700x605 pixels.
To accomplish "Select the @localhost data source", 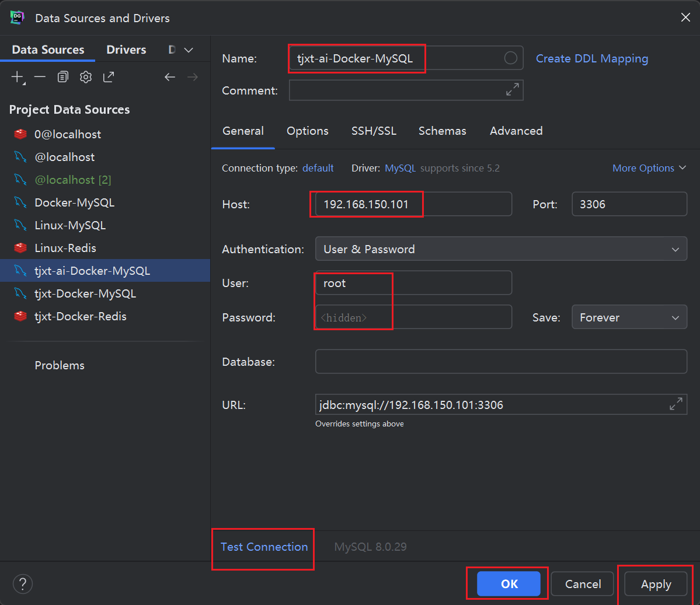I will (x=105, y=156).
